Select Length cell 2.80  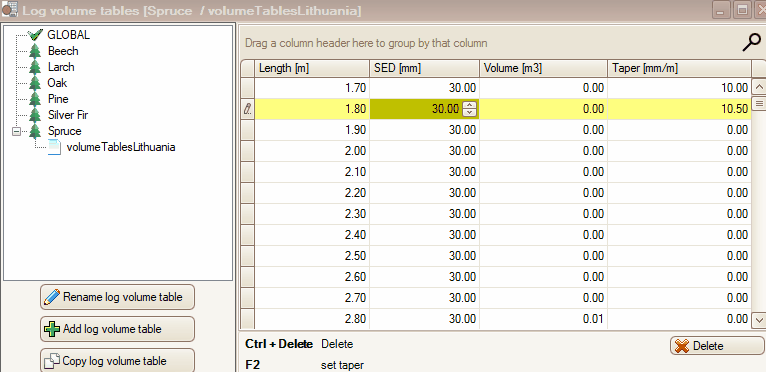pyautogui.click(x=312, y=319)
